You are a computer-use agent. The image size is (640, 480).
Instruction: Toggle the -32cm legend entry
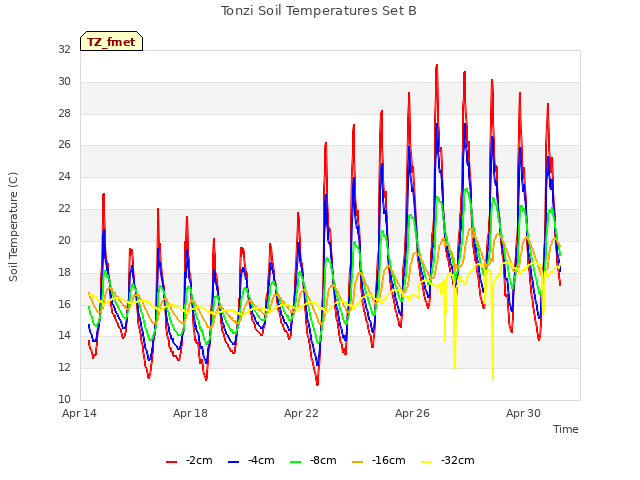pyautogui.click(x=447, y=461)
